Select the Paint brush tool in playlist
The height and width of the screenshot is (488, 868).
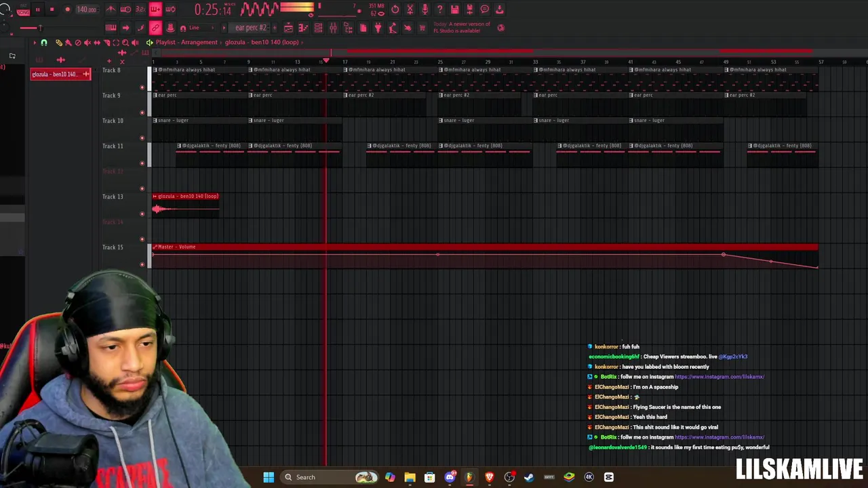68,43
